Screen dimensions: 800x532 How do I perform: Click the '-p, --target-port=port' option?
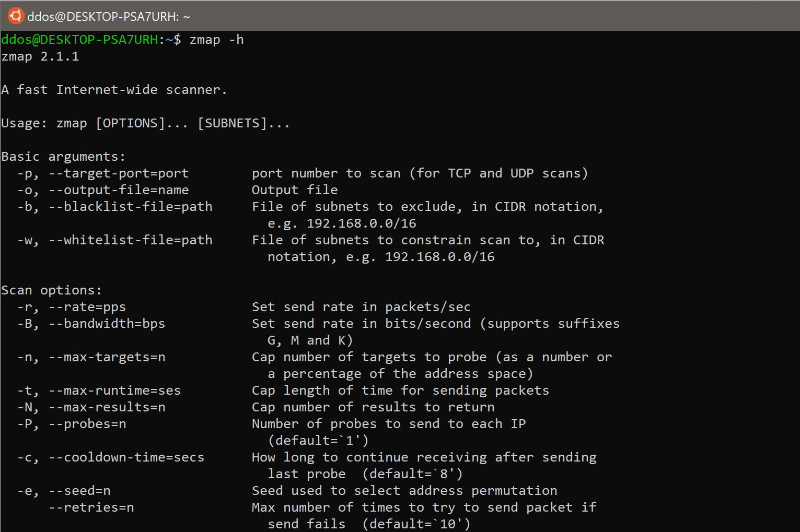(x=103, y=173)
